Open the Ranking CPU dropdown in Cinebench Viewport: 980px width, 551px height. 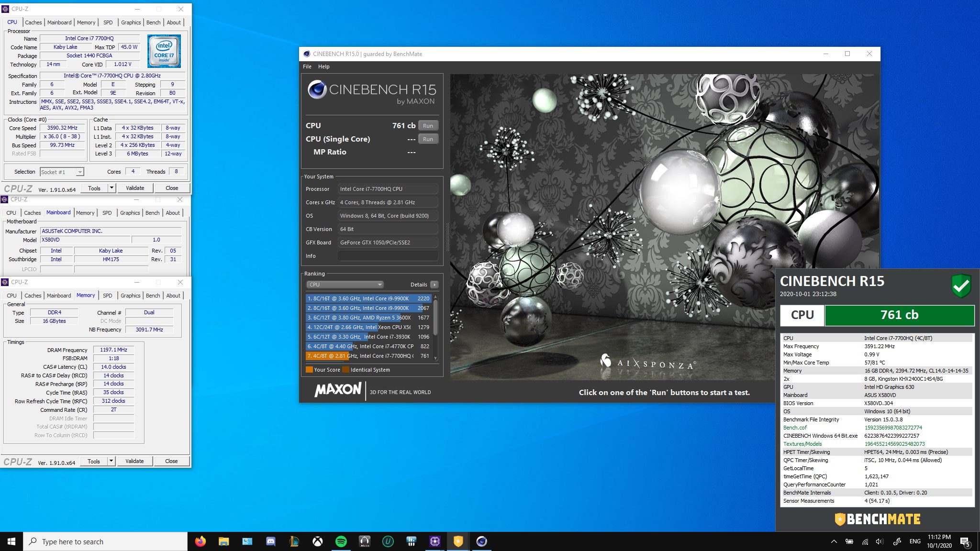tap(345, 285)
